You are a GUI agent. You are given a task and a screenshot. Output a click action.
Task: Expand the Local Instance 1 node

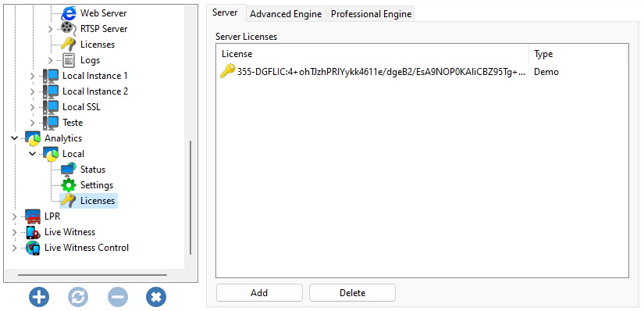pos(33,76)
